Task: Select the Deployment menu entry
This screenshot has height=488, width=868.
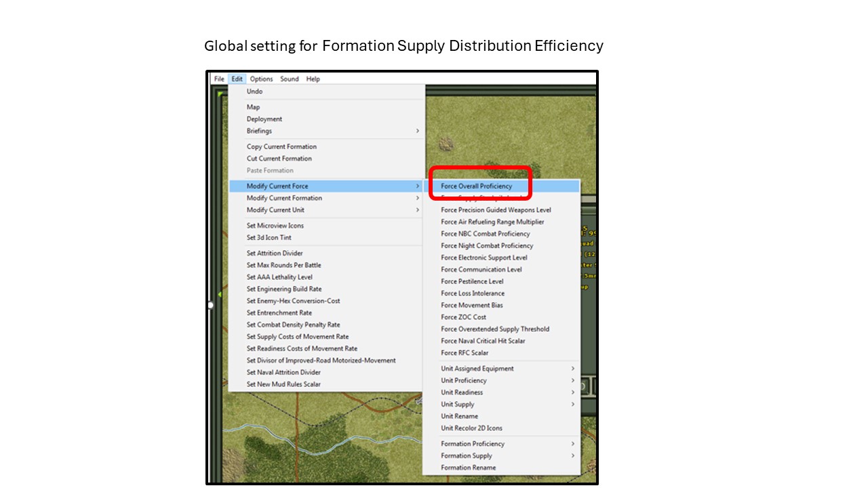Action: [x=327, y=119]
